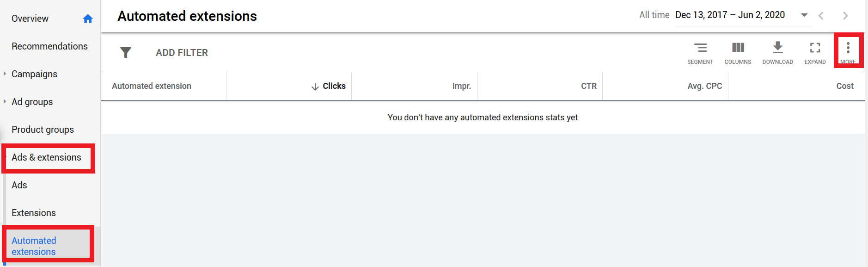The height and width of the screenshot is (267, 868).
Task: Open Ads & extensions in sidebar
Action: point(46,157)
